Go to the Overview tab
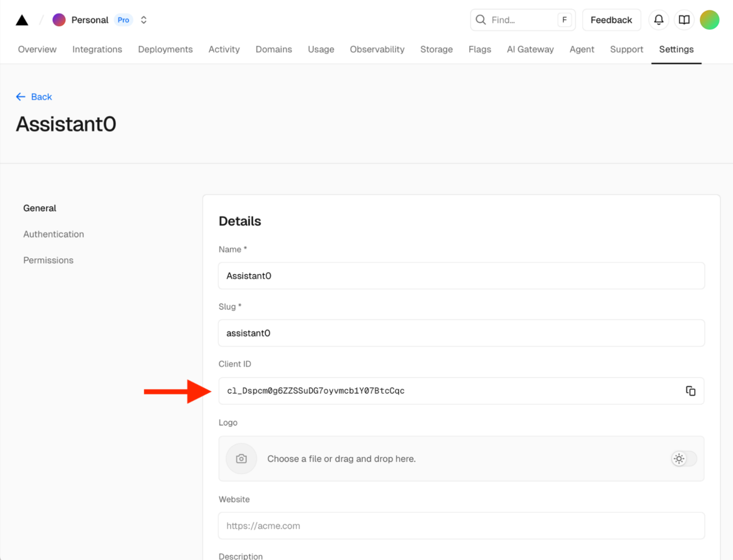 [x=37, y=50]
